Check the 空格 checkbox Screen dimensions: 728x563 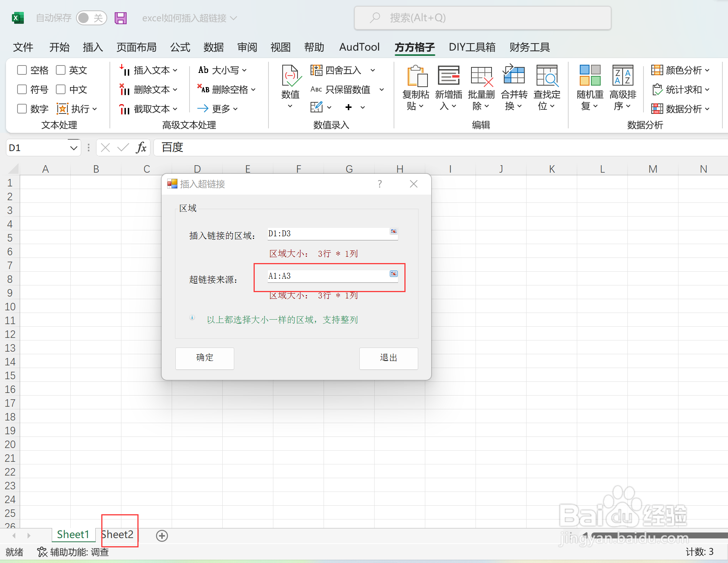coord(22,70)
